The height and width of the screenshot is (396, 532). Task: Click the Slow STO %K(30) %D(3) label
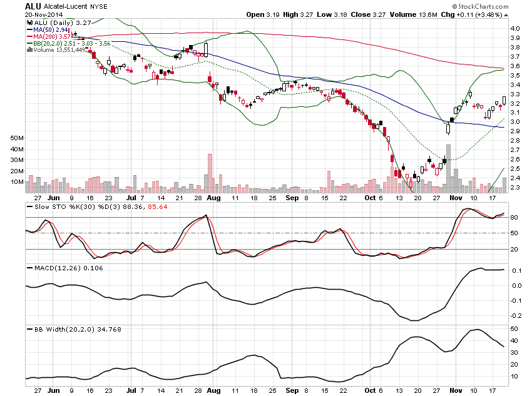[77, 207]
